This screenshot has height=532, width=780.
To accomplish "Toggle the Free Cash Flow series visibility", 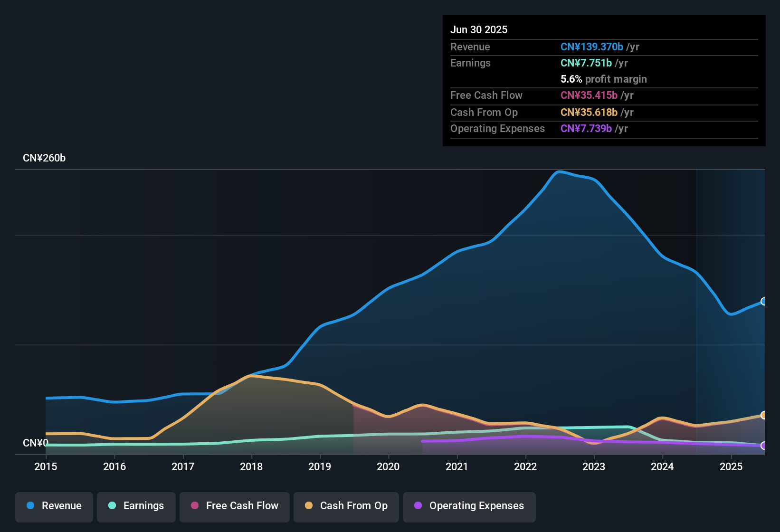I will coord(234,506).
